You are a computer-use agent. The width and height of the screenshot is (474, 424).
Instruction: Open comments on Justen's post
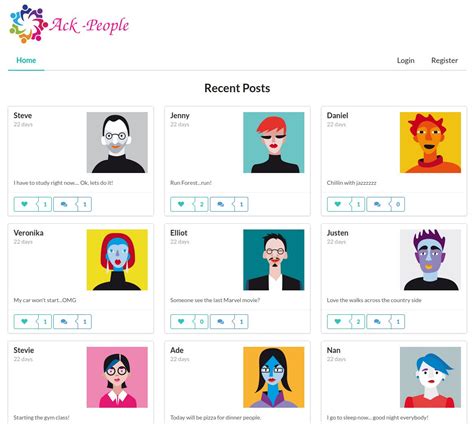[x=378, y=322]
